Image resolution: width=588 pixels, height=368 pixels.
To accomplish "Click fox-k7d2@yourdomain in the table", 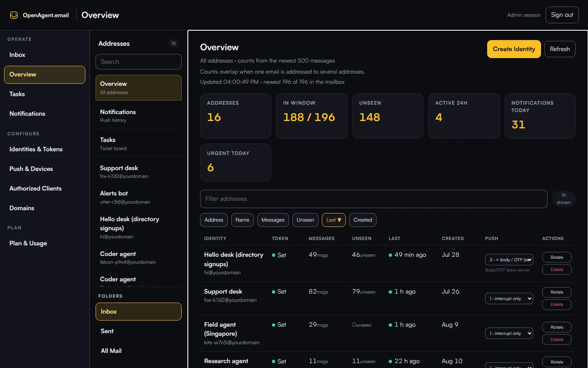I will pyautogui.click(x=230, y=300).
